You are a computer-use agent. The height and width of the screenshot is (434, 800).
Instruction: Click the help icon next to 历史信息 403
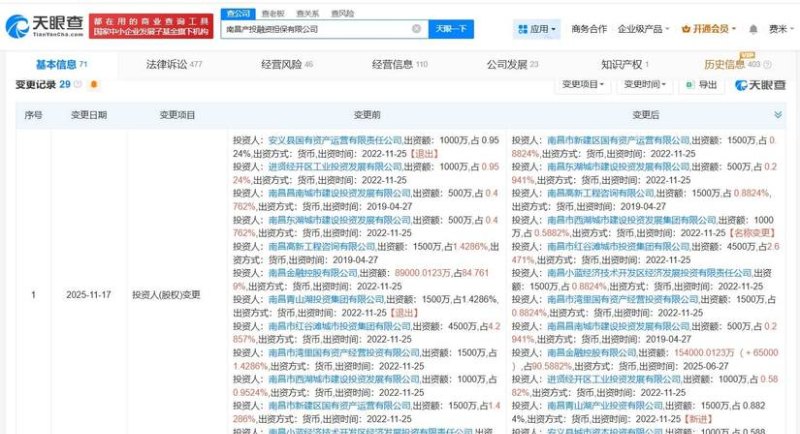(x=767, y=64)
